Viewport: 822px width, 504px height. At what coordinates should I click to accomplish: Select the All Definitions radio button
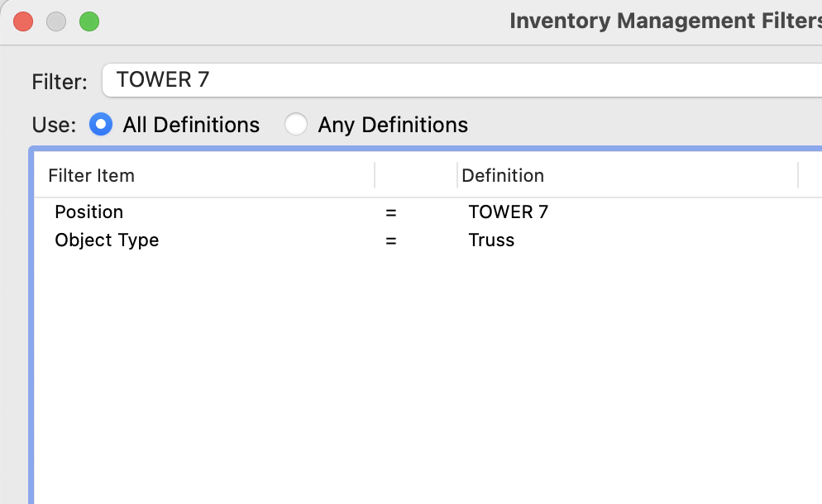(101, 125)
